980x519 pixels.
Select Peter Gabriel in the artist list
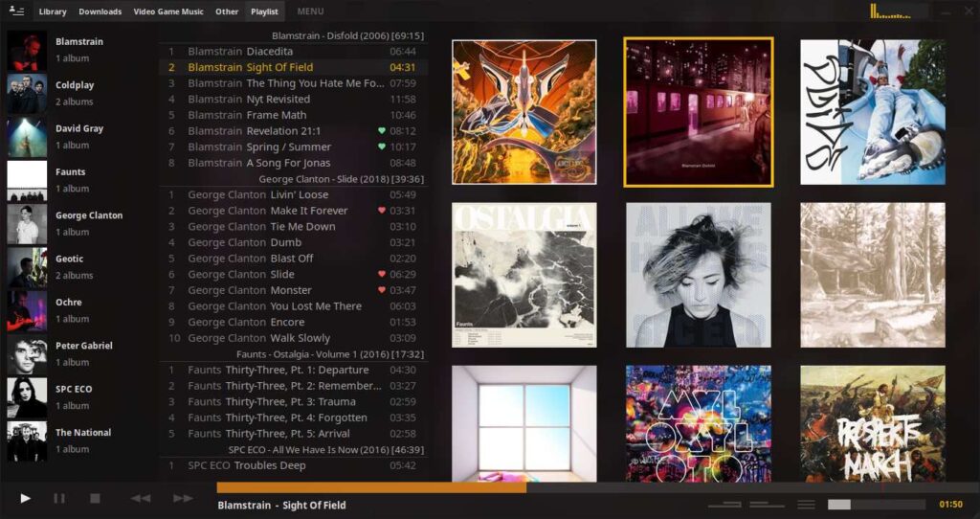(83, 346)
